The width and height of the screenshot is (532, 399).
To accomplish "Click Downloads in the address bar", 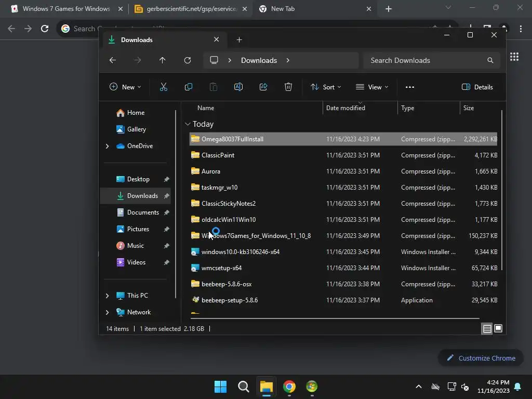I will point(259,60).
